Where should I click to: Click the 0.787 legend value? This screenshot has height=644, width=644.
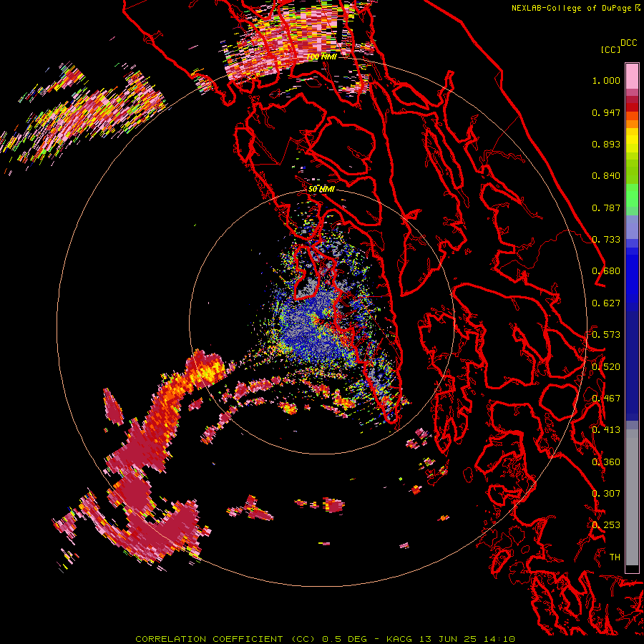(x=606, y=208)
